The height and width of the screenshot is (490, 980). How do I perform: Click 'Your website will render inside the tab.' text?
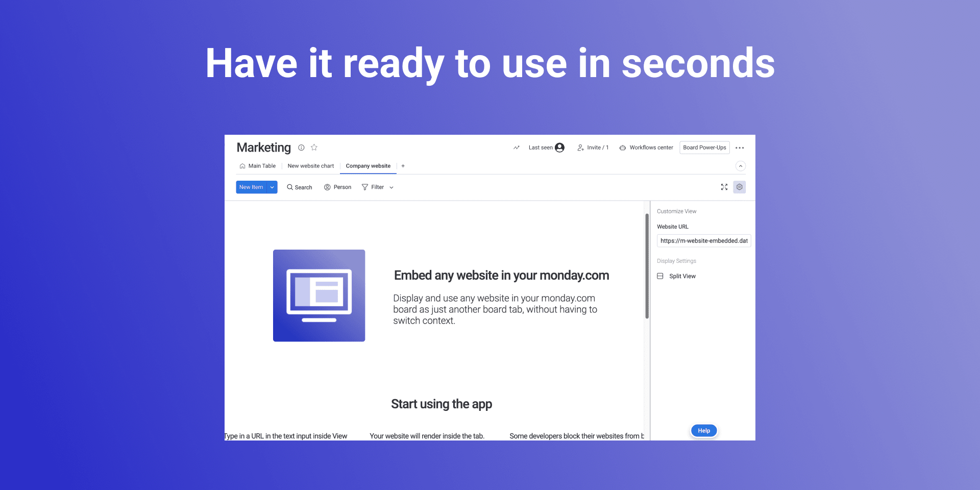pyautogui.click(x=427, y=436)
